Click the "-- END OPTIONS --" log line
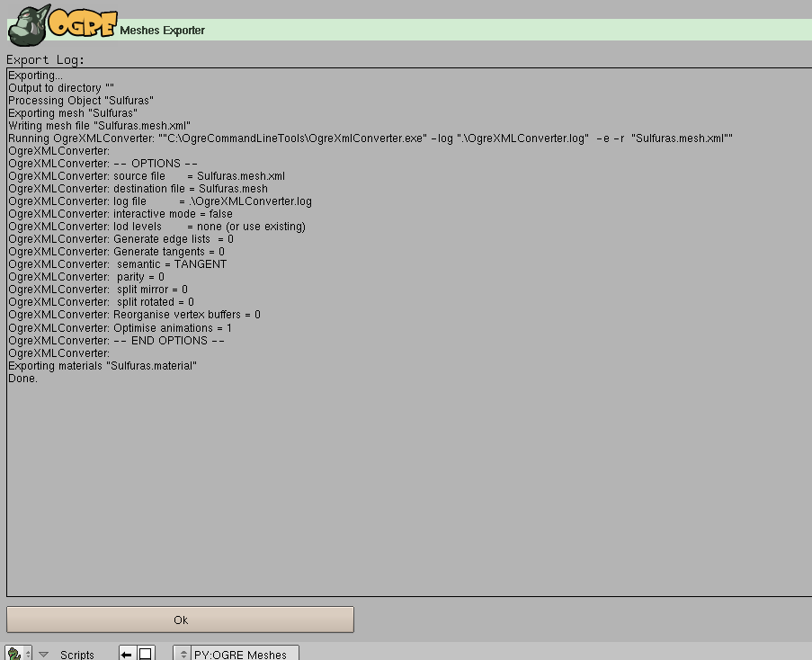 click(117, 341)
